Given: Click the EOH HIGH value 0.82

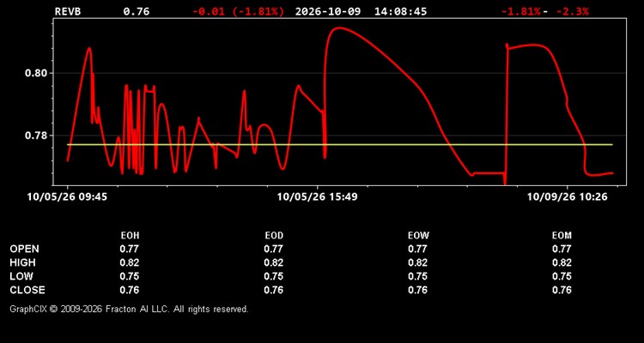Looking at the screenshot, I should point(130,262).
